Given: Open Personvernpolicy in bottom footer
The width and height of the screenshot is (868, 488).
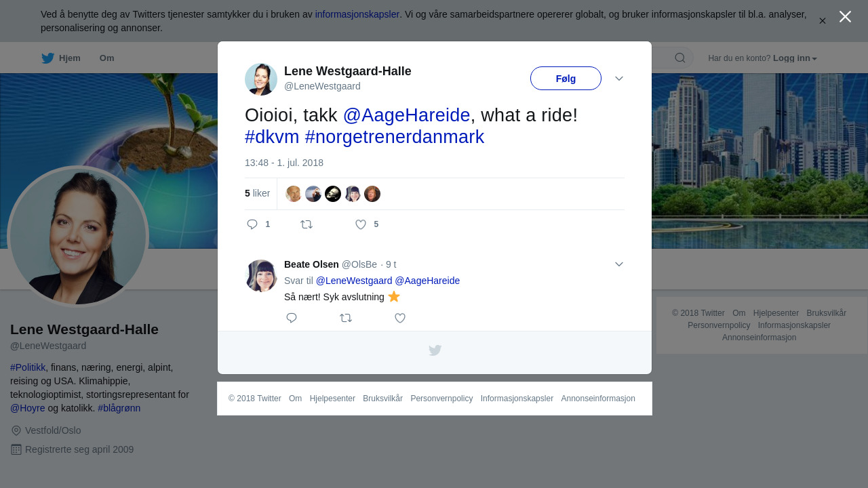Looking at the screenshot, I should pos(441,399).
